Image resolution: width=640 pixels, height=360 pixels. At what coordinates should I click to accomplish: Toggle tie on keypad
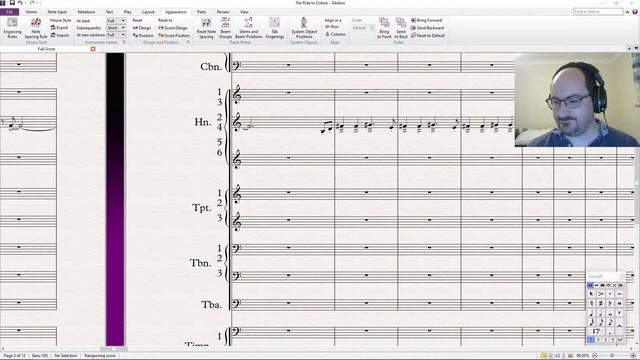[x=619, y=326]
